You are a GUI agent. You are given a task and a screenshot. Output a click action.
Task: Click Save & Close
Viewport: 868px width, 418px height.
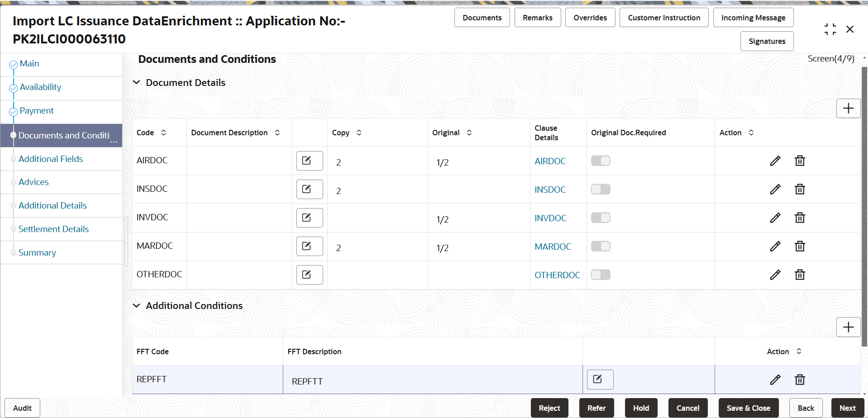pos(749,408)
